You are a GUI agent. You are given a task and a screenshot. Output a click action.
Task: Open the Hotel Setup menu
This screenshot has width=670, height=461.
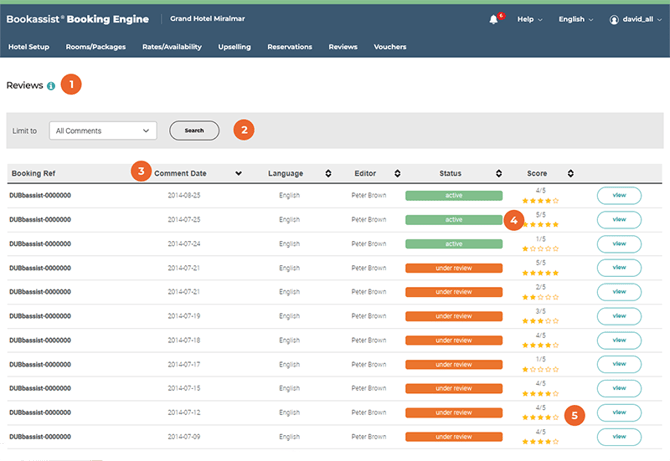[29, 47]
